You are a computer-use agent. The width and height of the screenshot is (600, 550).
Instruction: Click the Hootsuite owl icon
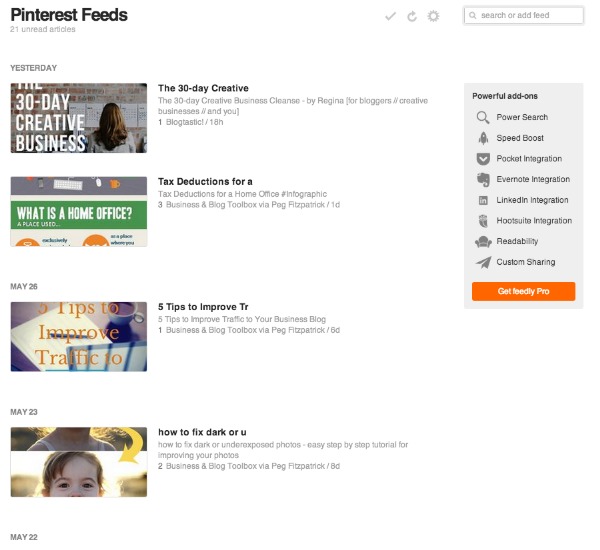(483, 221)
